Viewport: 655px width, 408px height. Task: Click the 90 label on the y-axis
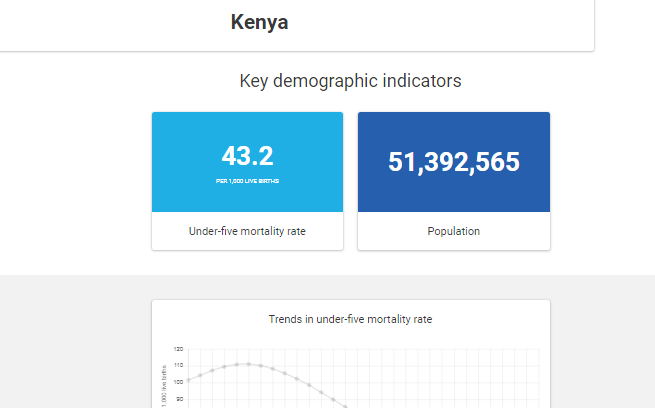point(178,398)
